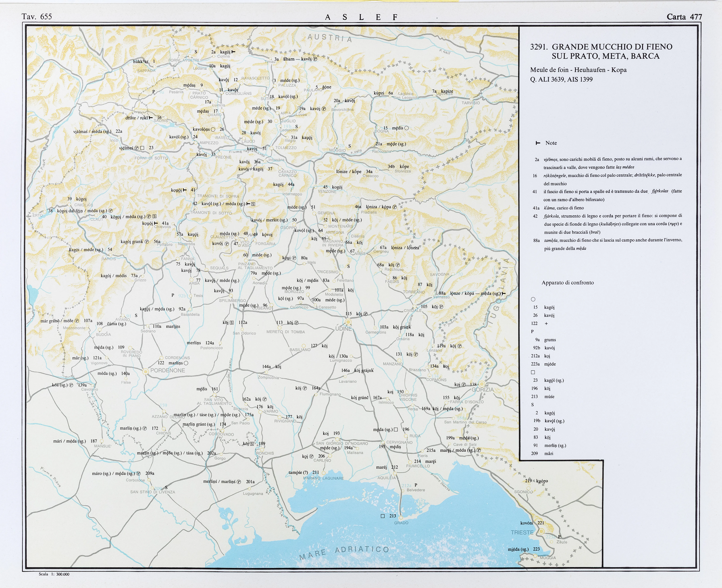Click the circle symbol next to mędis at point 15

click(x=407, y=128)
